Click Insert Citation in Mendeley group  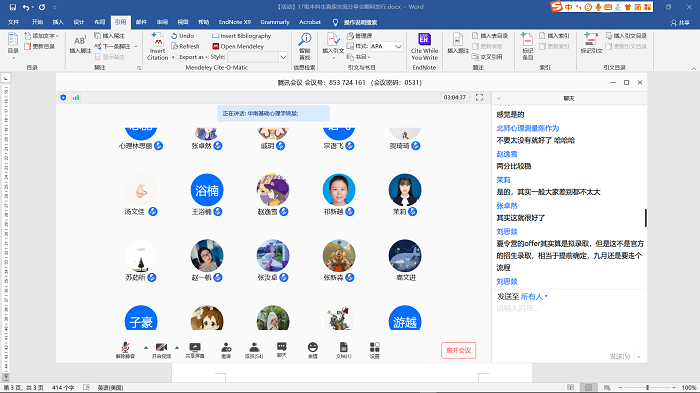(x=158, y=46)
